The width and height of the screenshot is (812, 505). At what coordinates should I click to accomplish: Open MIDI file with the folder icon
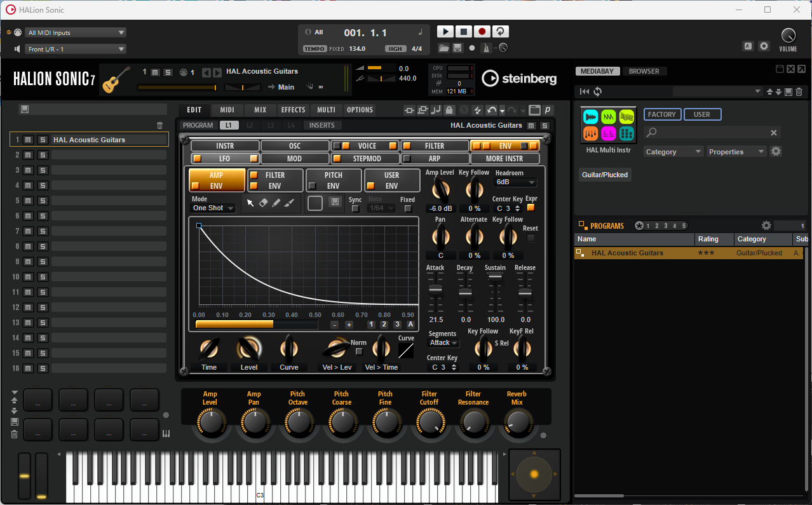coord(443,48)
